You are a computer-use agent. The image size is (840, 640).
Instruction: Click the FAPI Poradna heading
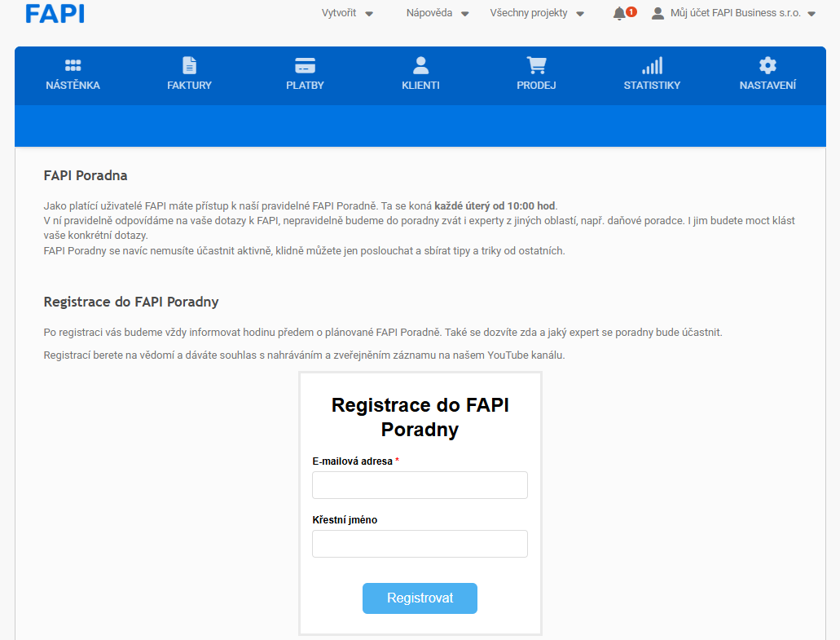coord(86,176)
